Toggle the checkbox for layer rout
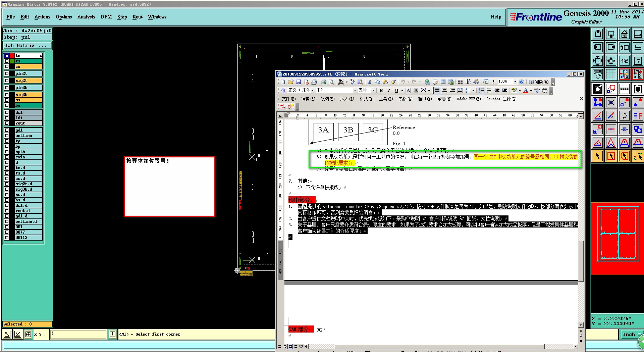644x352 pixels. [x=7, y=123]
